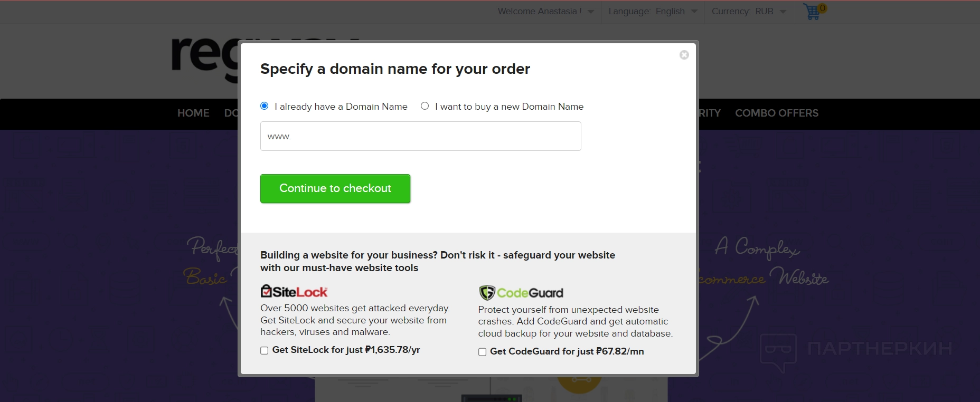980x402 pixels.
Task: Select I want to buy a new Domain Name
Action: [x=425, y=106]
